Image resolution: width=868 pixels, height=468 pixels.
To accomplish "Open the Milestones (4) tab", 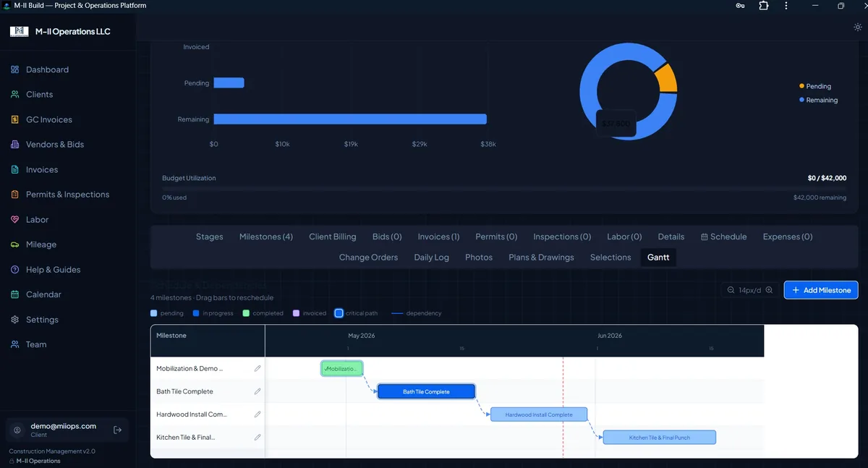I will [266, 237].
